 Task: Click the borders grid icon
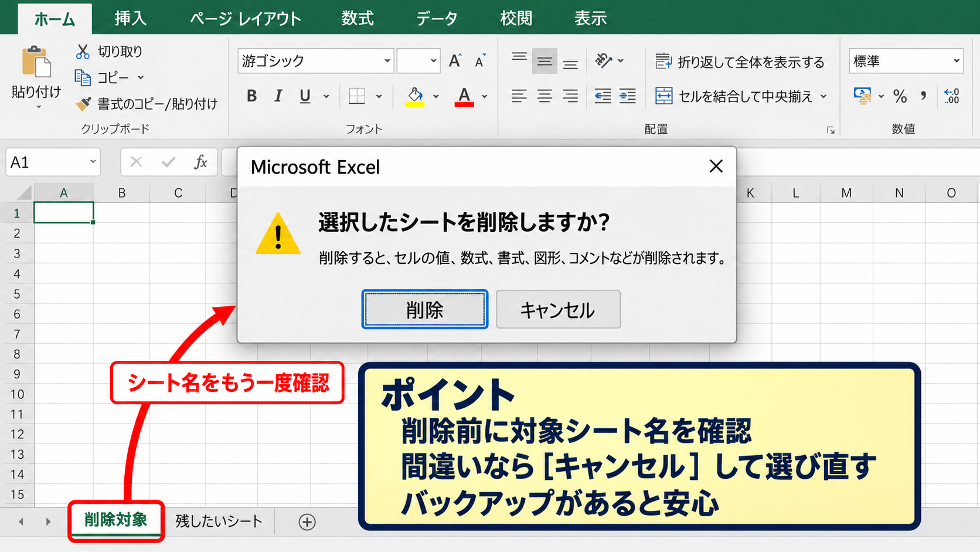pos(356,96)
